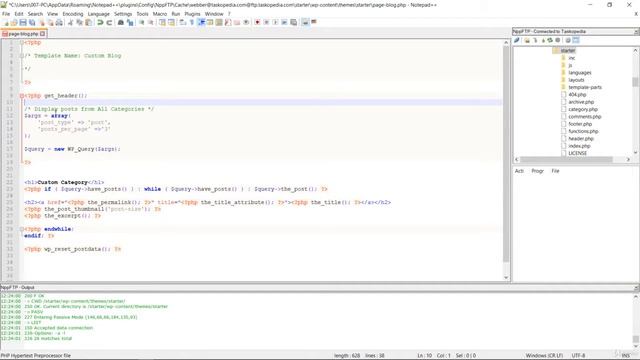Toggle NppFTP show messages window icon
Viewport: 640px width, 360px height.
(576, 40)
